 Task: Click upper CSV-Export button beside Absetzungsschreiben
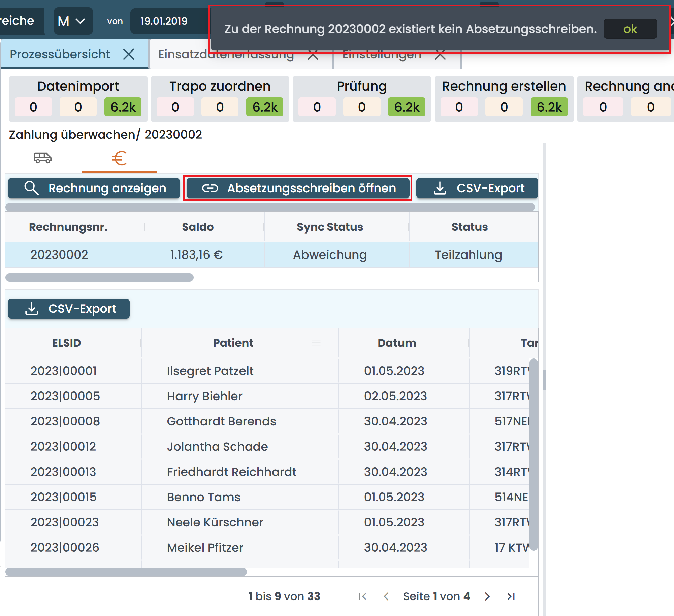pos(477,188)
